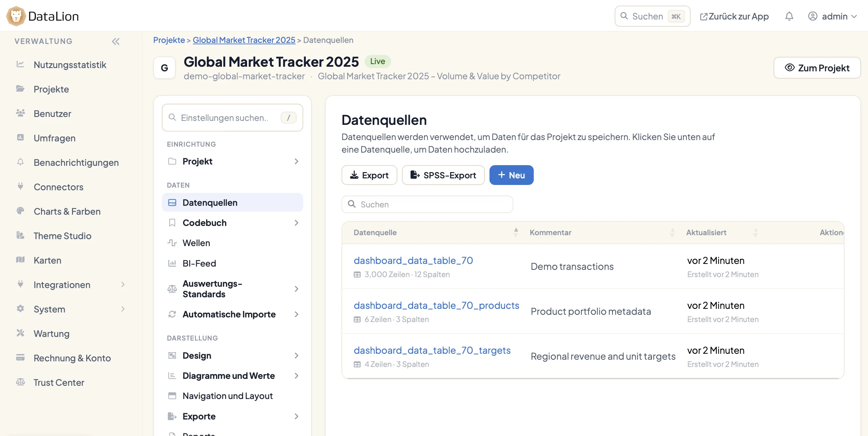868x436 pixels.
Task: Click the BI-Feed bar chart icon
Action: tap(172, 263)
